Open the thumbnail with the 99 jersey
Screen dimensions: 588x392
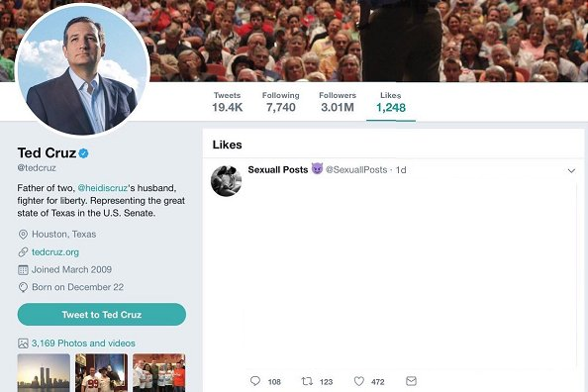pos(101,373)
